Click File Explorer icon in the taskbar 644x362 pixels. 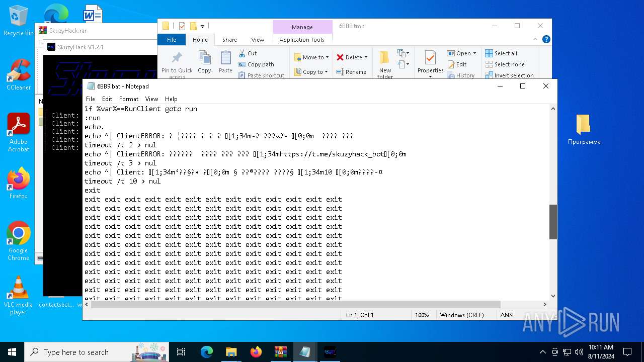[x=231, y=352]
